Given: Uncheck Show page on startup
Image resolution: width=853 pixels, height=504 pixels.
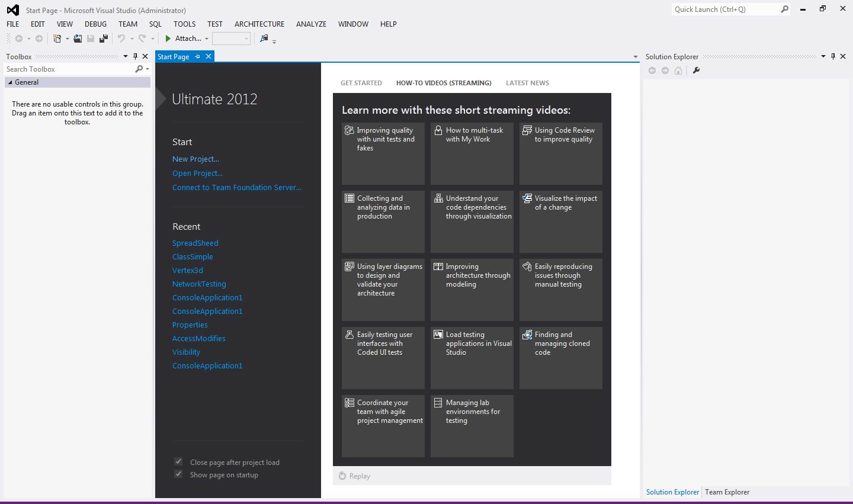Looking at the screenshot, I should (178, 474).
